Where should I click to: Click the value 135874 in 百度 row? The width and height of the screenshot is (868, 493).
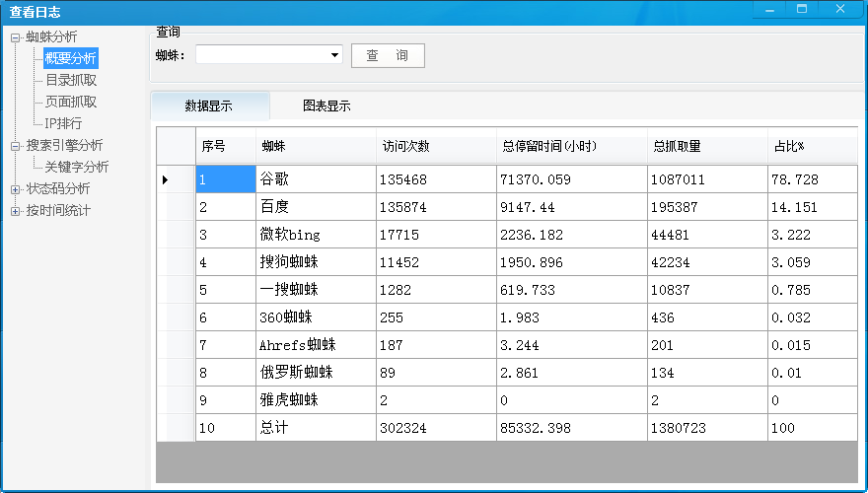pos(436,207)
